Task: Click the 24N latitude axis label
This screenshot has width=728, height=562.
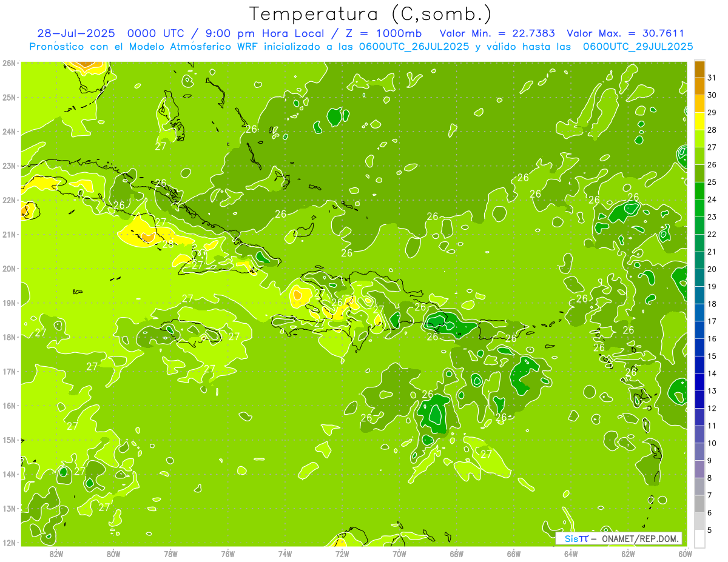Action: pos(9,132)
